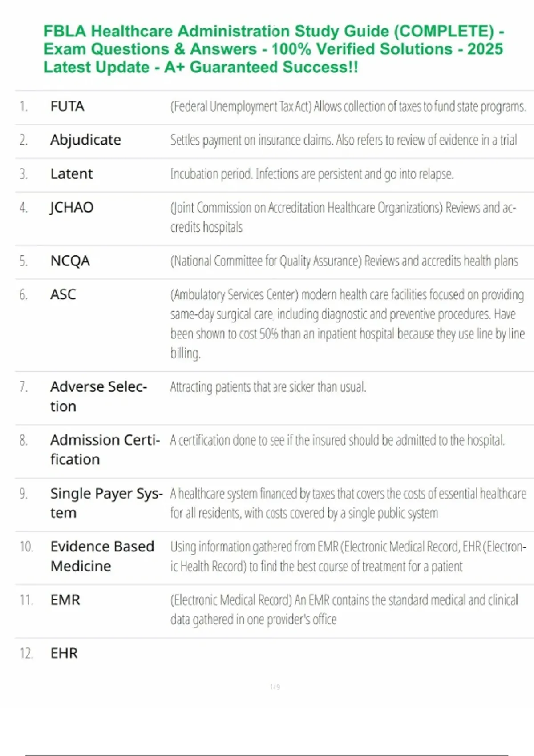
Task: Select the Adverse Selection term
Action: pyautogui.click(x=98, y=396)
